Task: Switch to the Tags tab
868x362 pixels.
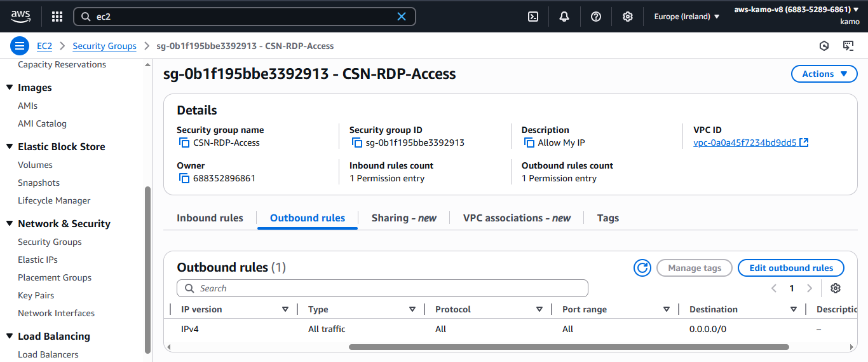Action: (x=608, y=218)
